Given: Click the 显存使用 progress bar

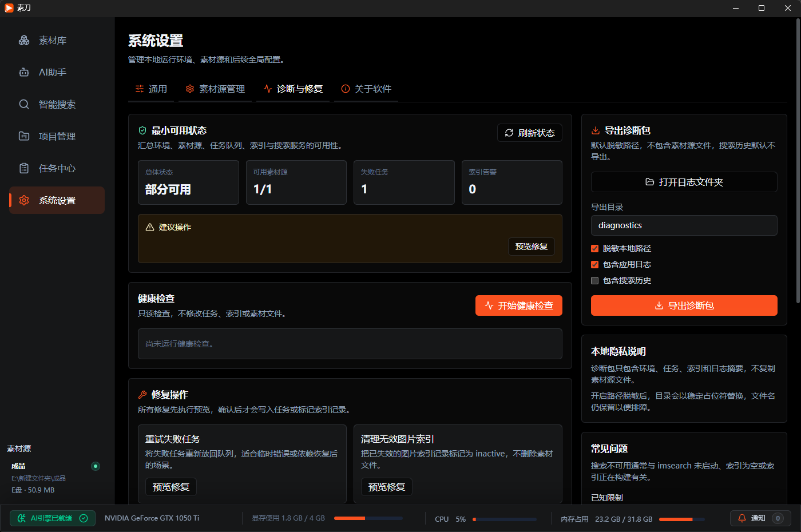Looking at the screenshot, I should [x=368, y=518].
